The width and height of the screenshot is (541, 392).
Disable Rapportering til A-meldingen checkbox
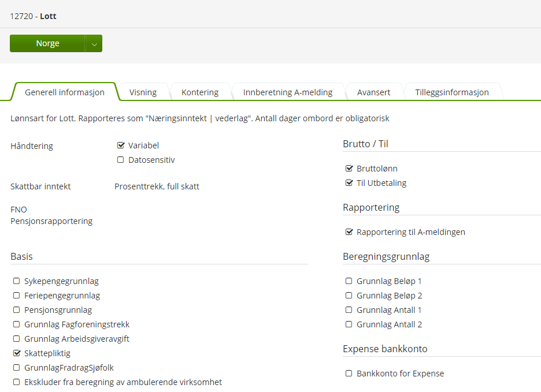coord(349,232)
